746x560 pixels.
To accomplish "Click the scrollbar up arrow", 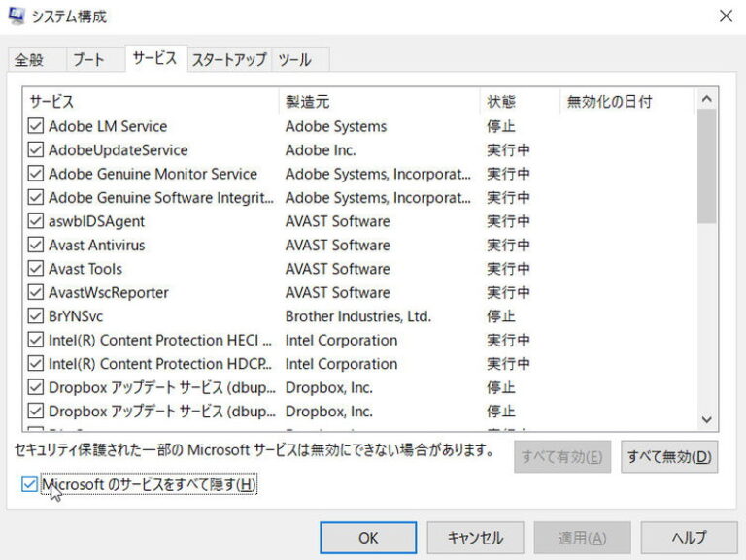I will pos(707,99).
